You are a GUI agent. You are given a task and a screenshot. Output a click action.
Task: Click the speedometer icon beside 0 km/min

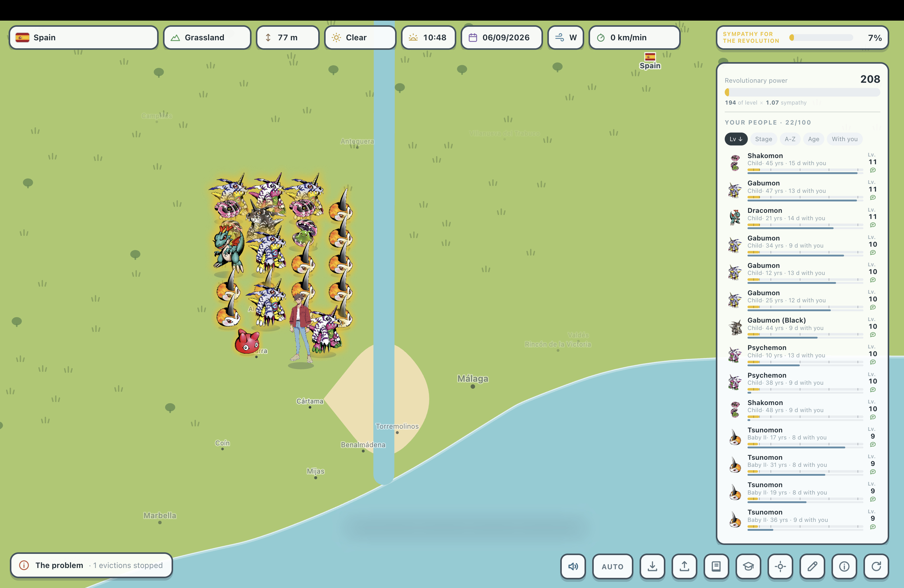[x=601, y=38]
